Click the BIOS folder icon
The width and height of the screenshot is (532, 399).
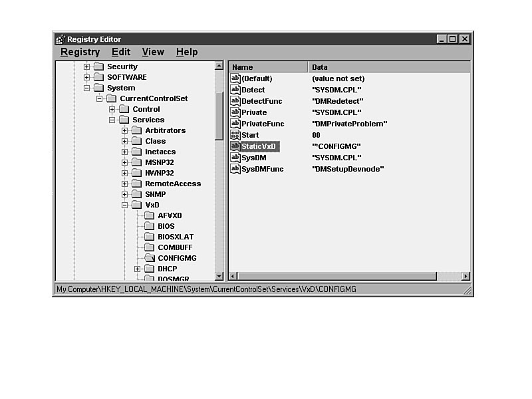pos(150,226)
